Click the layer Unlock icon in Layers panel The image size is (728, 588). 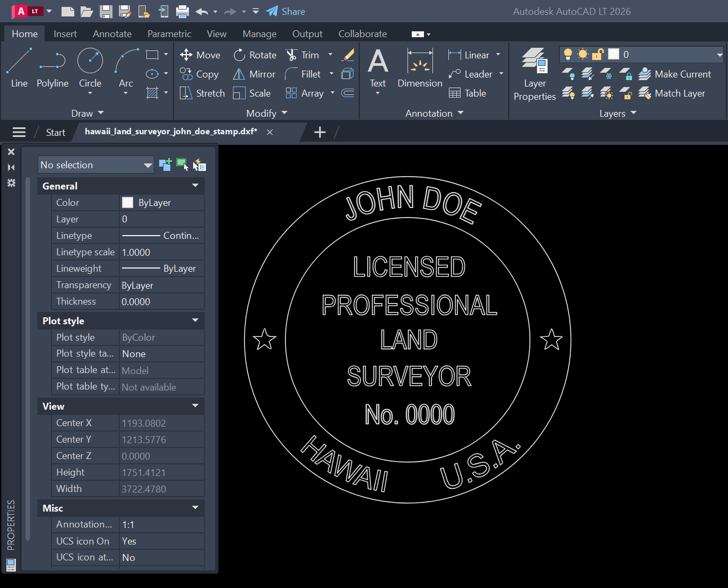626,93
